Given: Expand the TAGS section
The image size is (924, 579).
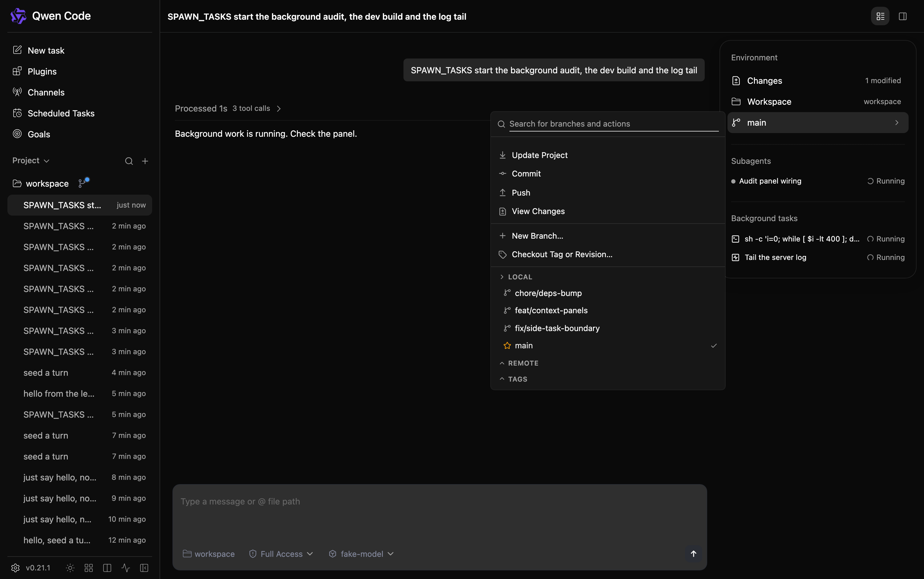Looking at the screenshot, I should coord(513,379).
